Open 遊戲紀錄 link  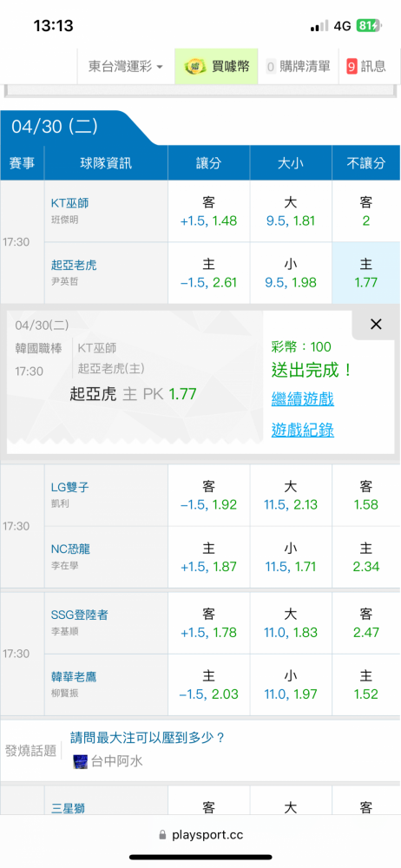302,430
